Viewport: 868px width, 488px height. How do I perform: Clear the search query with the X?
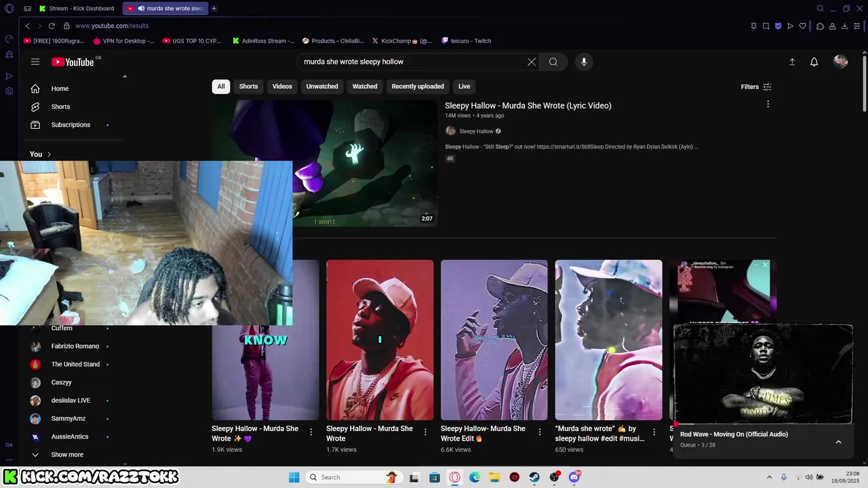pos(532,62)
